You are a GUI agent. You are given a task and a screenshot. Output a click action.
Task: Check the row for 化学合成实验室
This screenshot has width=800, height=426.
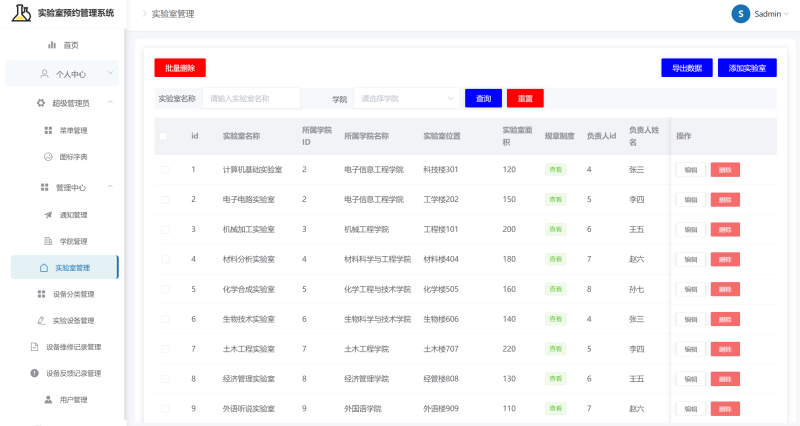(165, 289)
